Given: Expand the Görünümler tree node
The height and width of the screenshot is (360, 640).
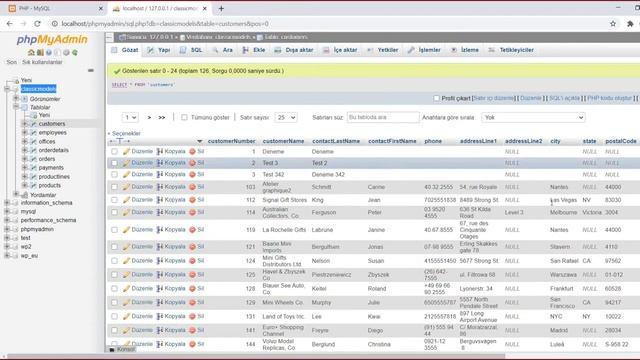Looking at the screenshot, I should (x=16, y=98).
